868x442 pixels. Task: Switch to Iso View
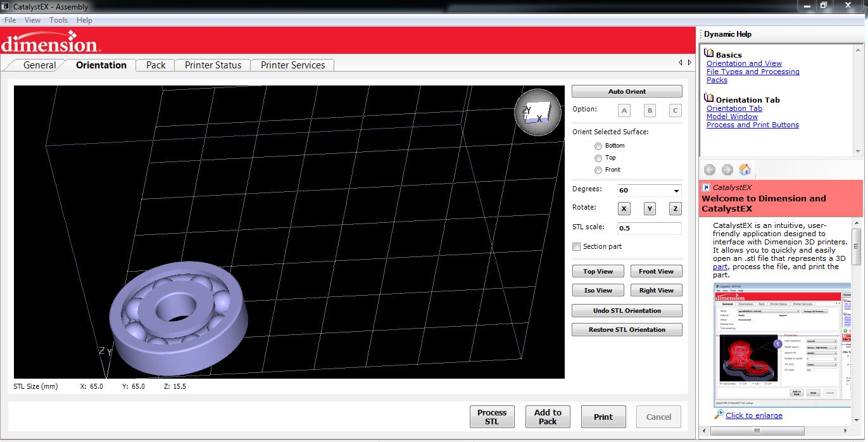pyautogui.click(x=598, y=290)
